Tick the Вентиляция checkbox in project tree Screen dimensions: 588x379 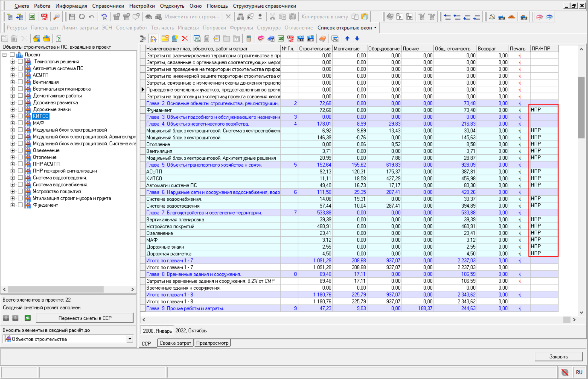pyautogui.click(x=20, y=82)
